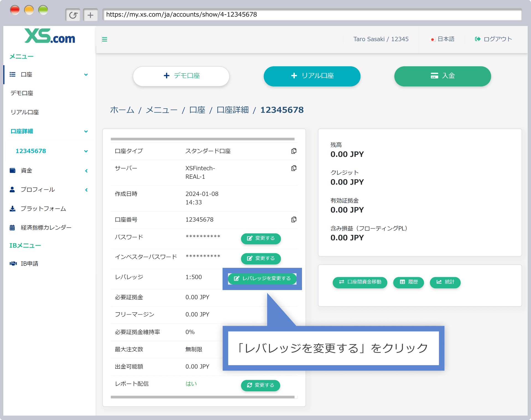
Task: Toggle the 口座詳細 submenu chevron
Action: pos(86,132)
